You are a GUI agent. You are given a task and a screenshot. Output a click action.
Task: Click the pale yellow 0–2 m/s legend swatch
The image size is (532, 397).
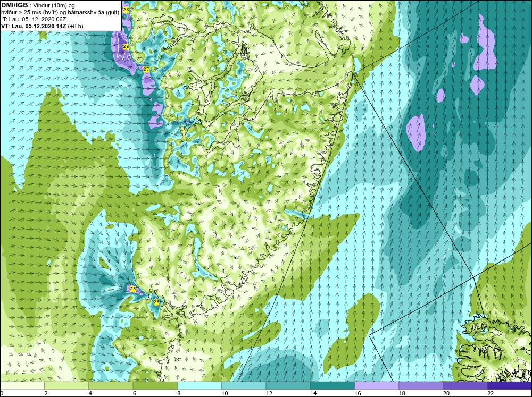pyautogui.click(x=22, y=386)
